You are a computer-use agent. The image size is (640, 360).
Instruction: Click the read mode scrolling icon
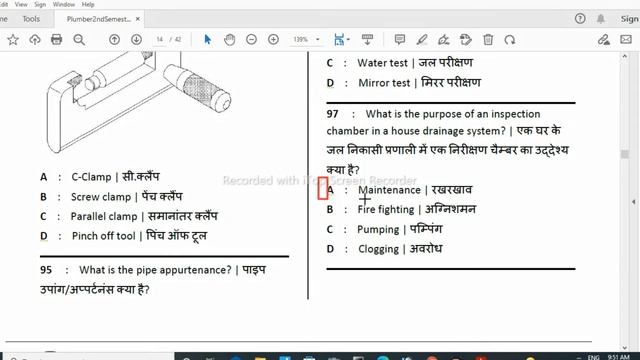point(367,40)
